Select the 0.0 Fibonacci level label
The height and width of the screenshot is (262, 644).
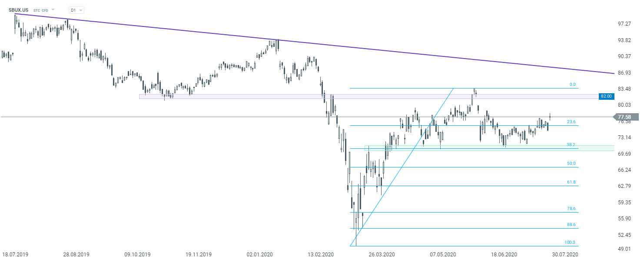click(x=572, y=85)
